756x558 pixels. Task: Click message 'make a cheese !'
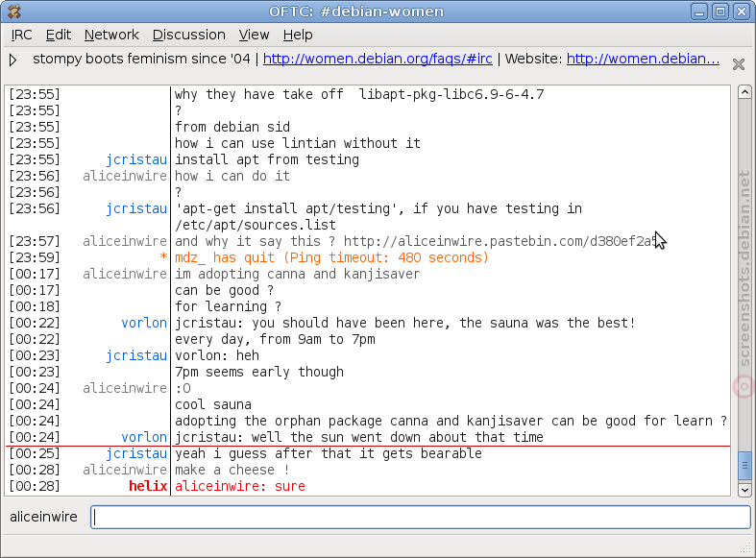pos(232,470)
